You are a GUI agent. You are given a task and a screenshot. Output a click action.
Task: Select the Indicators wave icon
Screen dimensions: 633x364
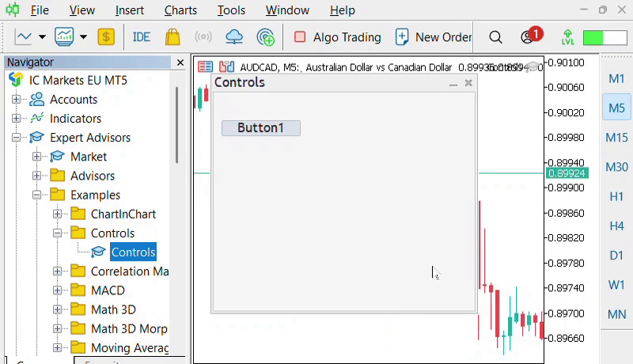(x=36, y=118)
